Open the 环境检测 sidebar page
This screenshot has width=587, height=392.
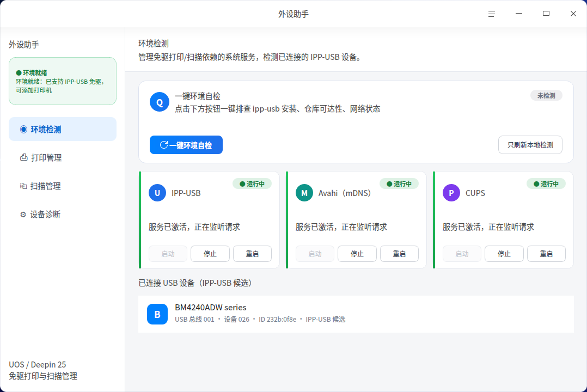pos(63,129)
